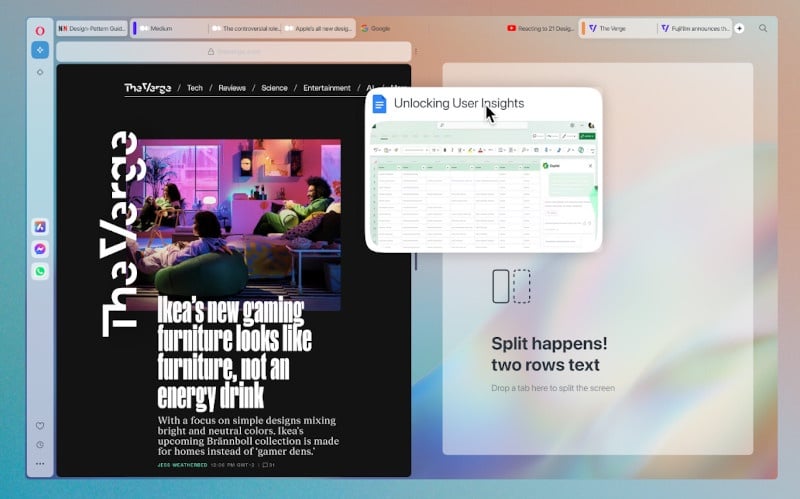Image resolution: width=800 pixels, height=499 pixels.
Task: Collapse the purple Medium tab island handle
Action: click(135, 29)
